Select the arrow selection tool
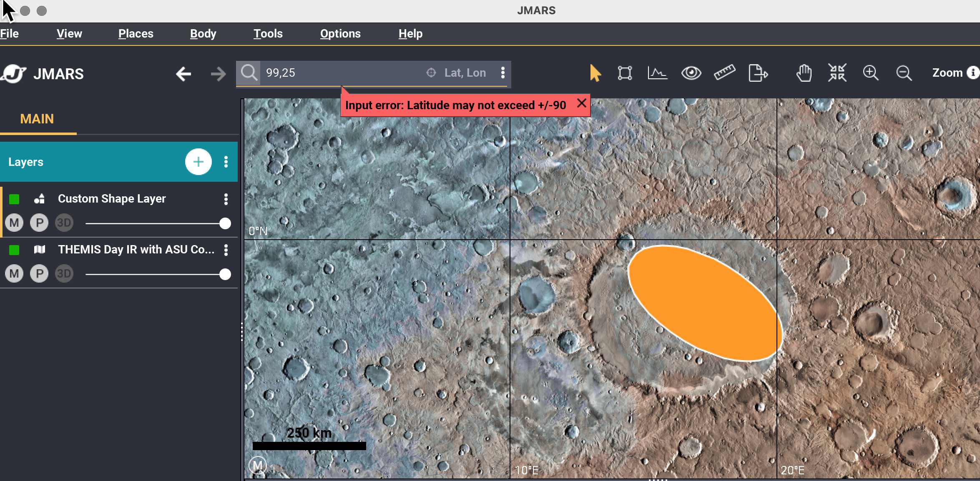This screenshot has height=481, width=980. coord(595,73)
